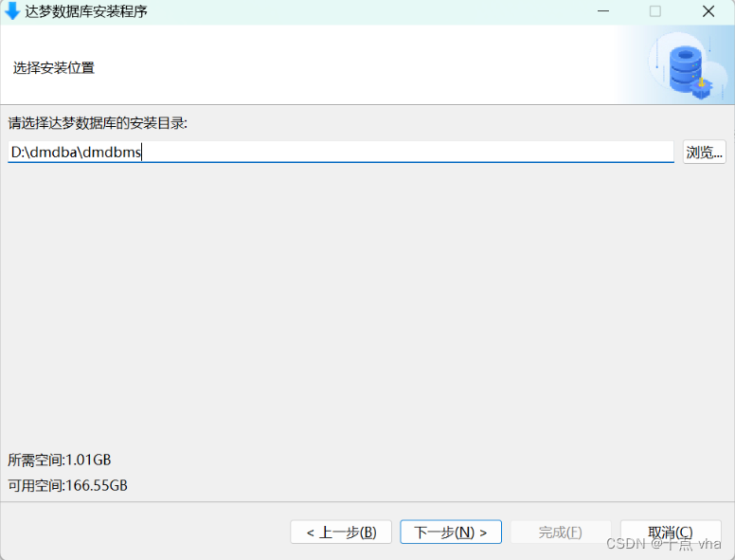Minimize the installer window
The height and width of the screenshot is (560, 735).
[603, 10]
